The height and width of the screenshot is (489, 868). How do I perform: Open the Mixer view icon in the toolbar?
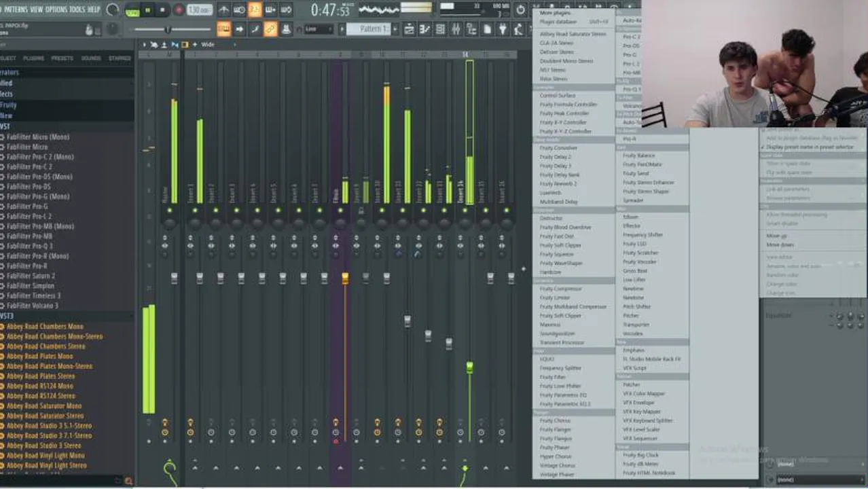click(456, 29)
